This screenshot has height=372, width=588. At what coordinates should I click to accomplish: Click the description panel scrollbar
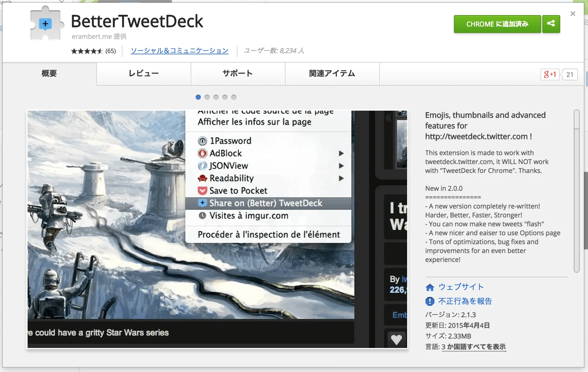point(577,191)
